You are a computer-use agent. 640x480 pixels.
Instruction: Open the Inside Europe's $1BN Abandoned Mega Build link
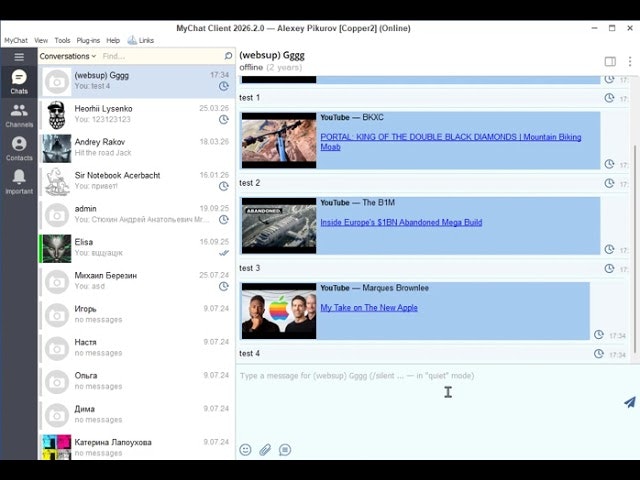(401, 222)
